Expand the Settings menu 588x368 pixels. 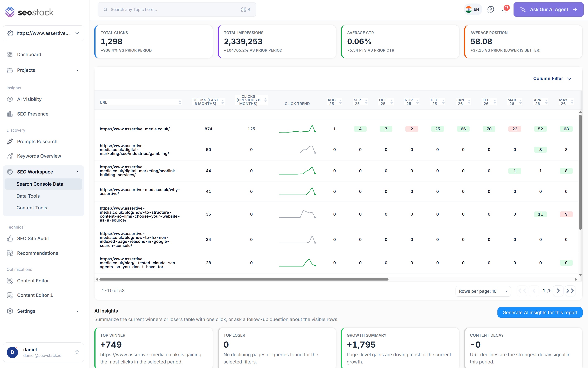[x=78, y=311]
